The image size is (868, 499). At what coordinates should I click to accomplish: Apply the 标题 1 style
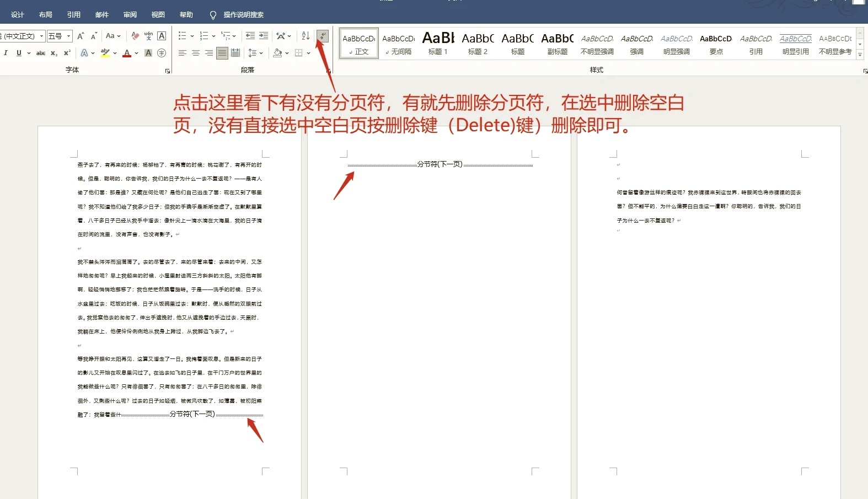(x=438, y=43)
